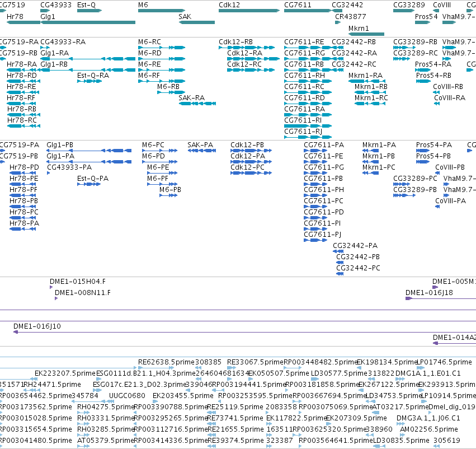The image size is (476, 449).
Task: Select transcript Mkrn1-RC
Action: 371,98
